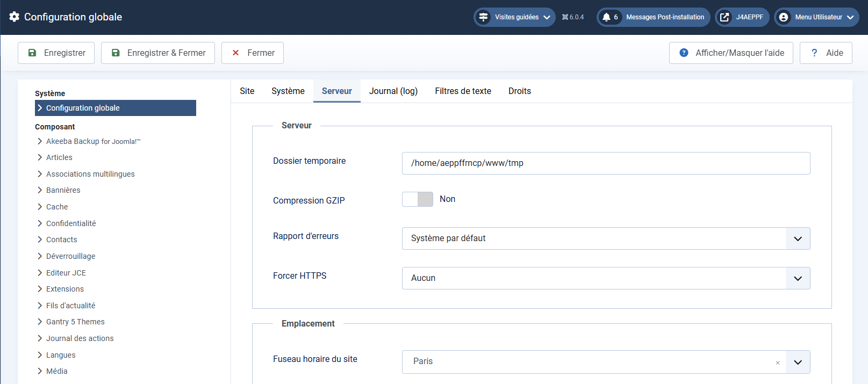This screenshot has height=384, width=868.
Task: Click the gear icon beside Configuration globale
Action: [15, 17]
